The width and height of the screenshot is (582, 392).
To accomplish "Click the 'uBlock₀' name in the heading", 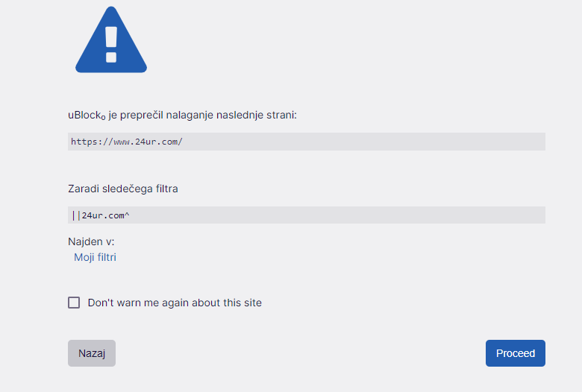I will tap(87, 116).
